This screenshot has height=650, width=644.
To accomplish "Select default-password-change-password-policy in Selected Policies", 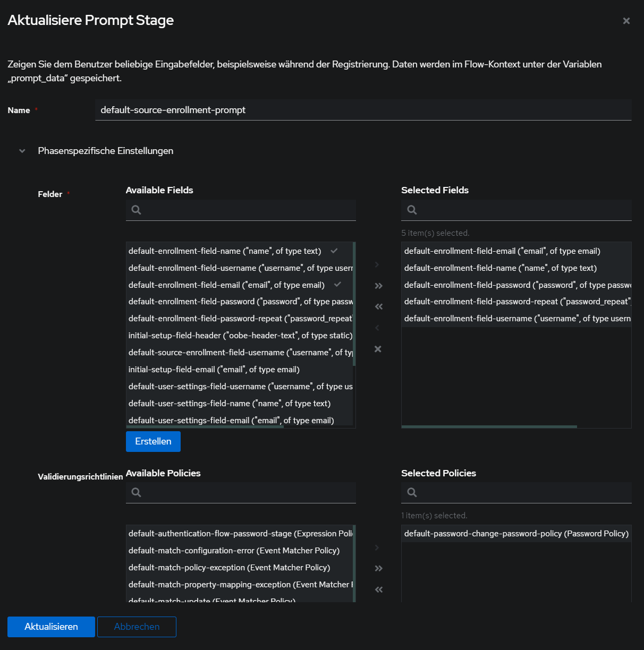I will [515, 534].
